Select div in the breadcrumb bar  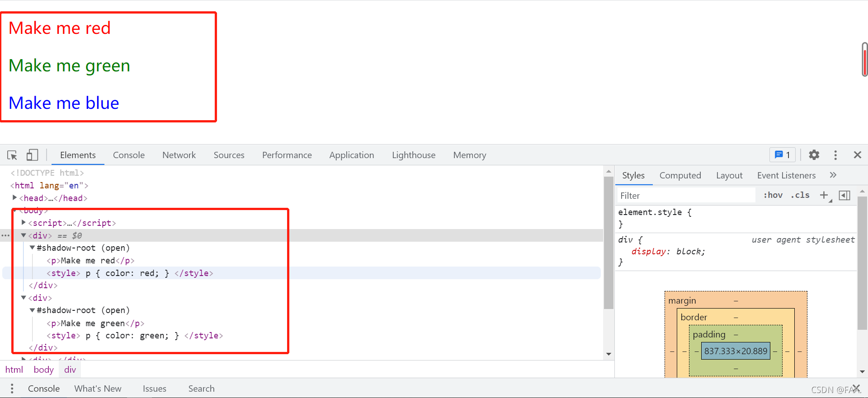pyautogui.click(x=70, y=370)
